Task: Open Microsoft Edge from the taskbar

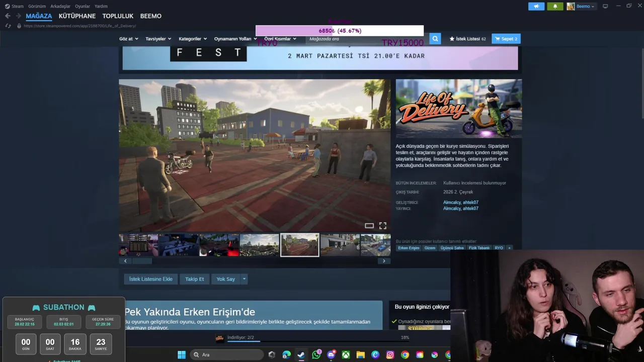Action: pyautogui.click(x=286, y=355)
